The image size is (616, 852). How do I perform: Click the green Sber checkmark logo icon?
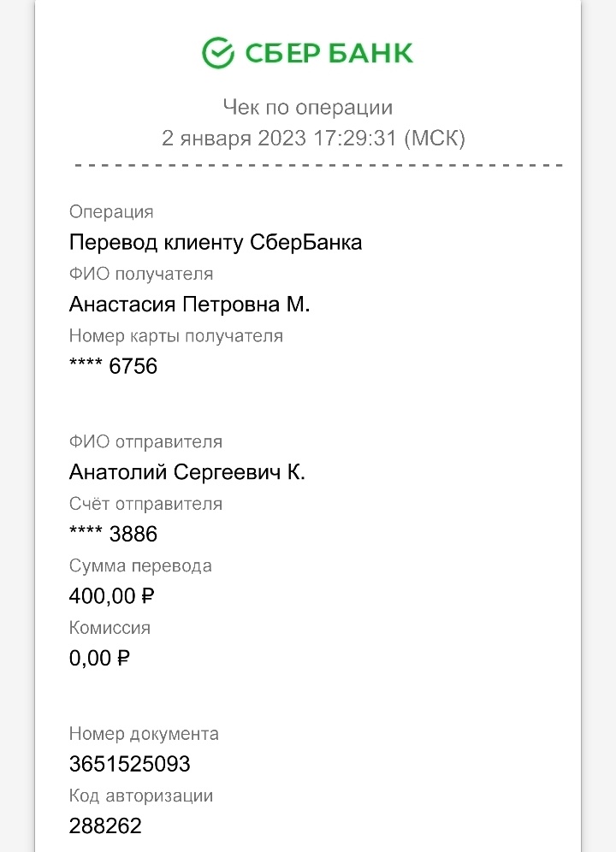point(218,53)
